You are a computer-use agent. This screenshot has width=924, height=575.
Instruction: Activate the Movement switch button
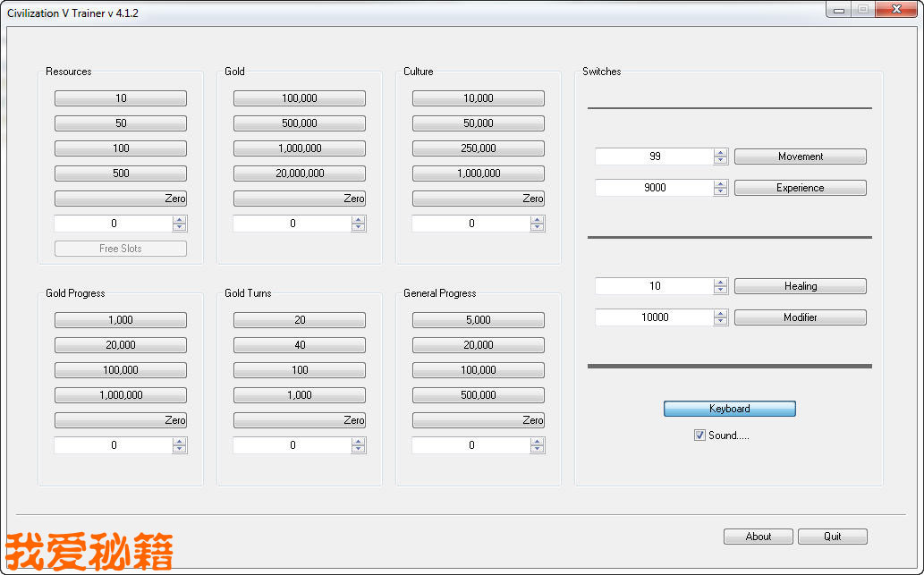tap(800, 156)
